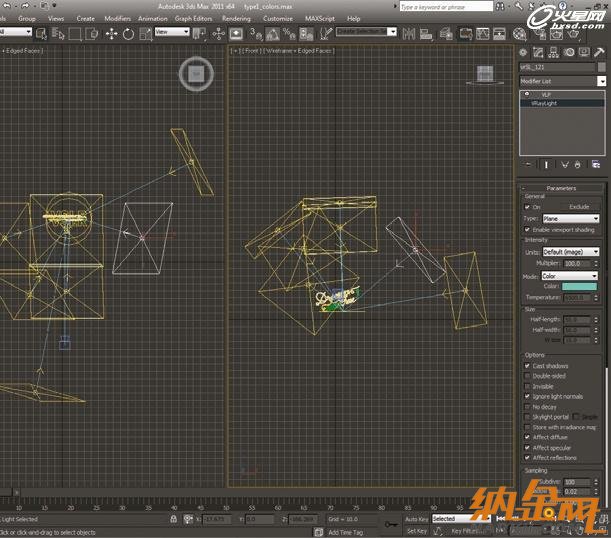Image resolution: width=611 pixels, height=538 pixels.
Task: Enable the Invisible checkbox
Action: pos(527,386)
